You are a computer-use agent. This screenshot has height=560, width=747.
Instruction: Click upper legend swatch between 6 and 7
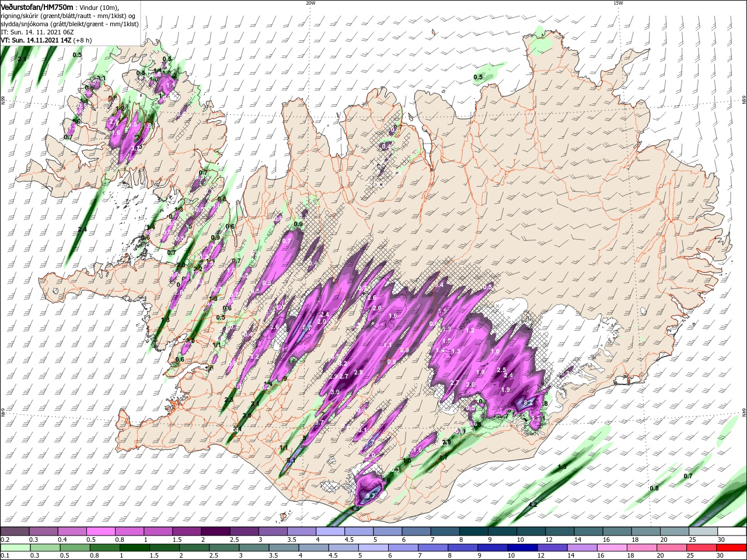[x=416, y=531]
